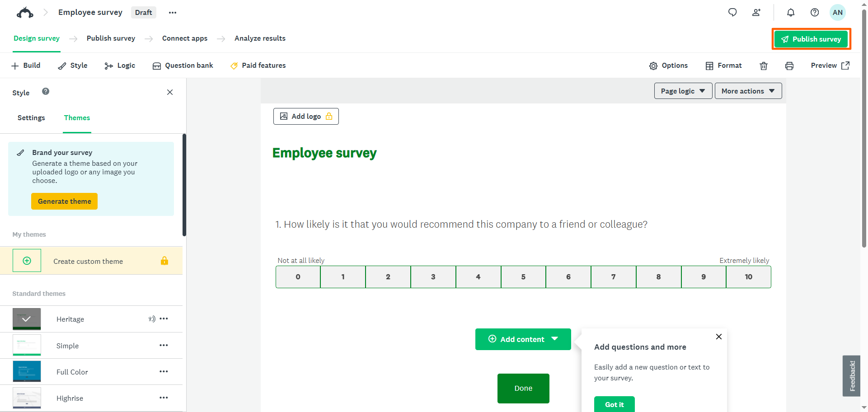Expand the Page logic dropdown
Screen dimensions: 868x412
(683, 91)
